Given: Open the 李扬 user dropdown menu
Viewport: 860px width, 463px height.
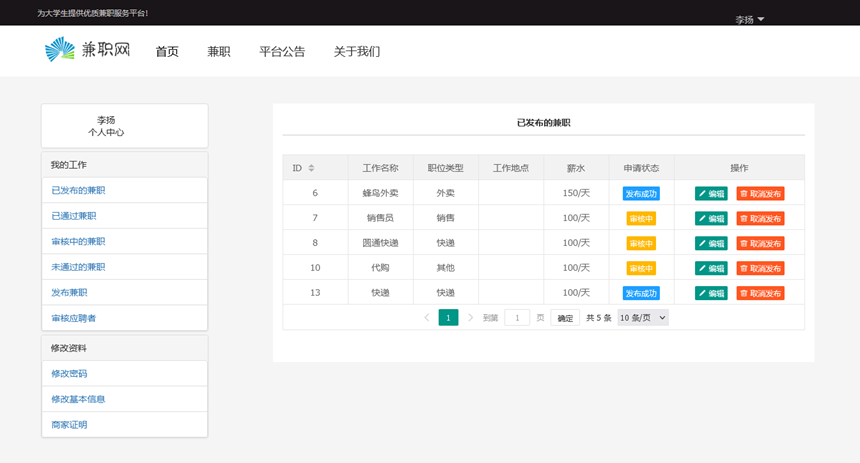Looking at the screenshot, I should pyautogui.click(x=749, y=19).
